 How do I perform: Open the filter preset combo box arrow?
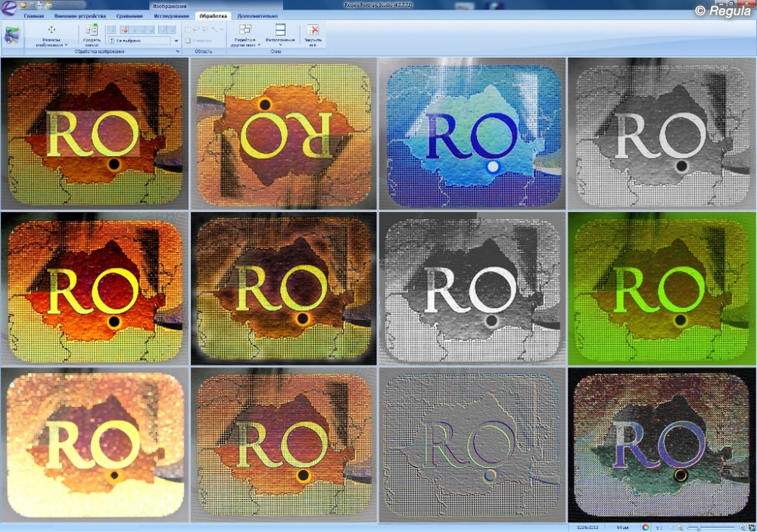[176, 41]
